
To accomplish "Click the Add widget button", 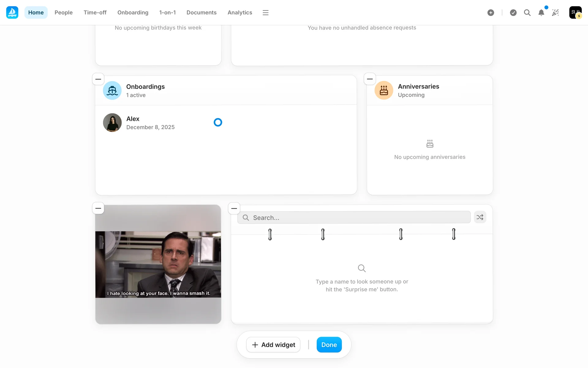I will point(273,345).
